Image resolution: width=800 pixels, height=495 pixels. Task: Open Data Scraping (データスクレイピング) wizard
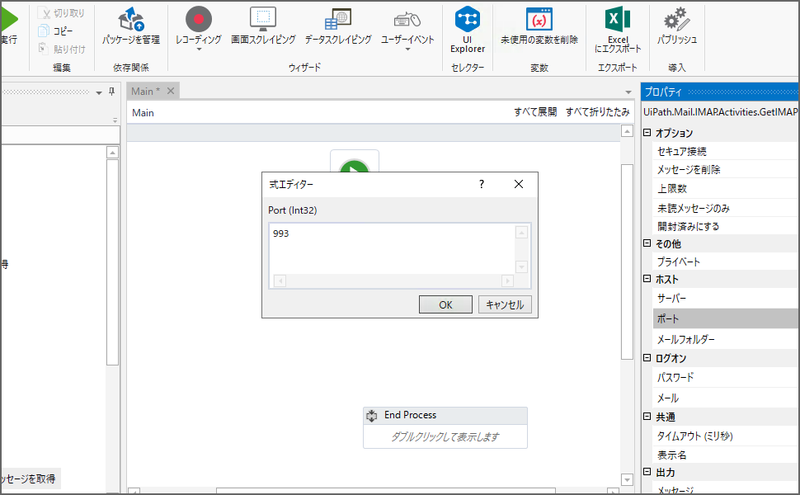338,26
